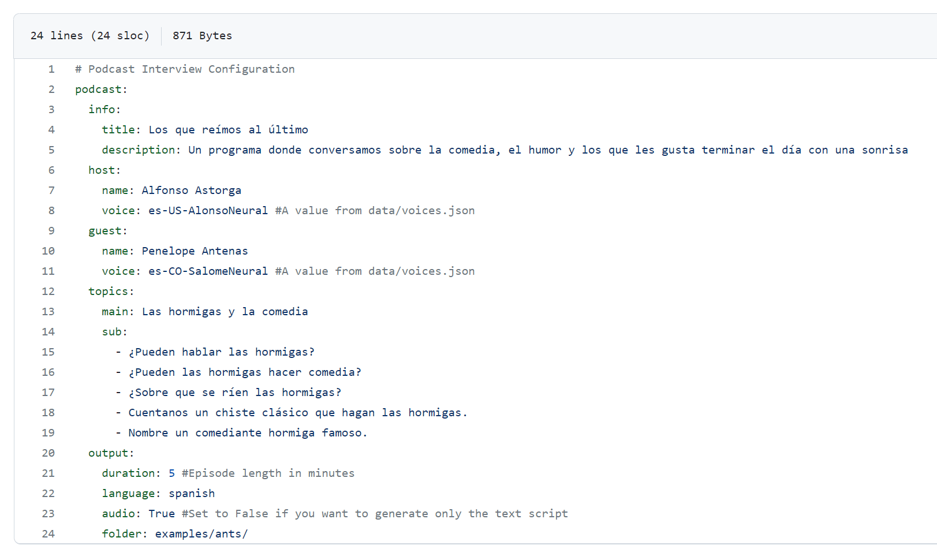Click the 'Podcast Interview Configuration' comment
The image size is (937, 560).
[191, 69]
